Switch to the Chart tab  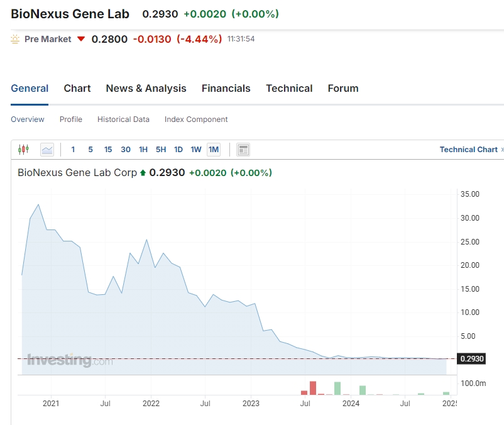tap(77, 89)
